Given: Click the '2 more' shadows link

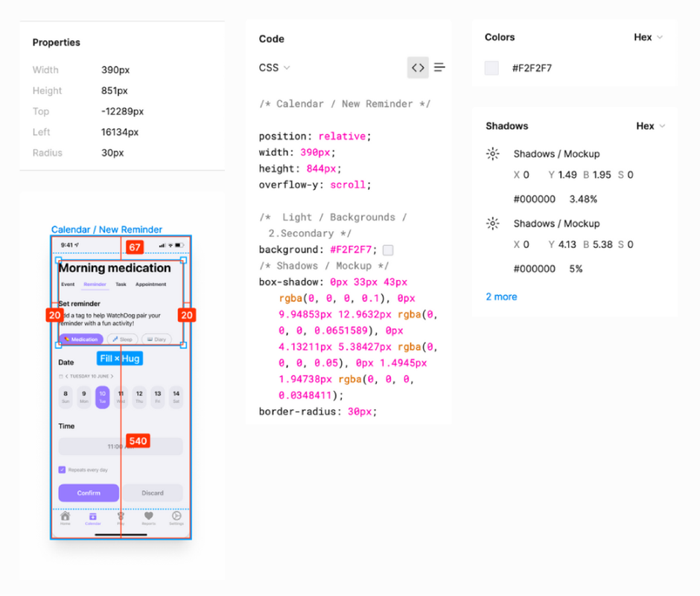Looking at the screenshot, I should (x=501, y=297).
